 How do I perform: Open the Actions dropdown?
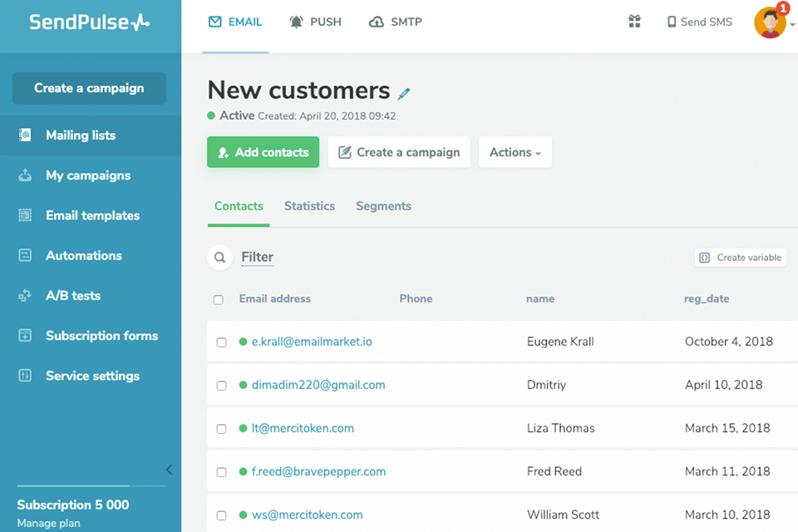tap(515, 152)
